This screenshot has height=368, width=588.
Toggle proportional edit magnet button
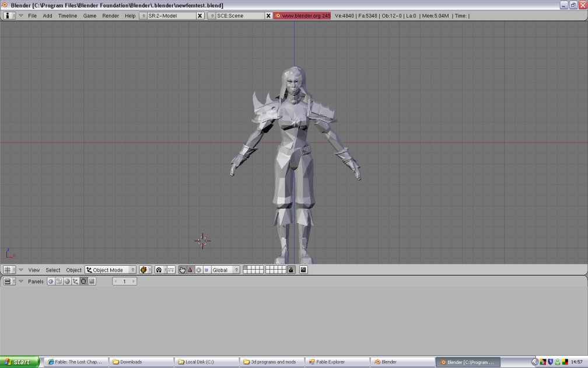click(158, 270)
